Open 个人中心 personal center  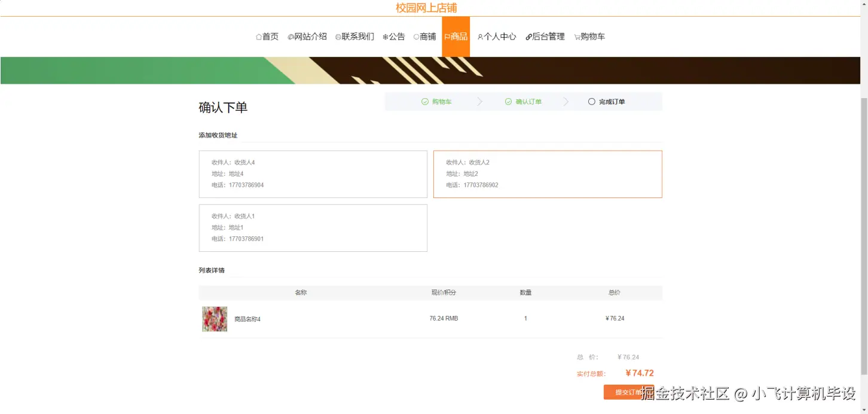click(497, 36)
